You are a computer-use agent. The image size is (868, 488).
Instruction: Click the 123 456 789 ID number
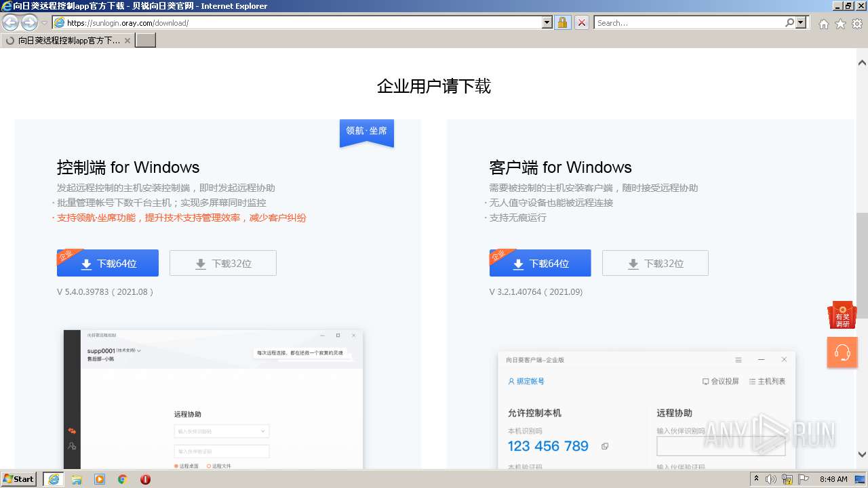click(x=548, y=446)
